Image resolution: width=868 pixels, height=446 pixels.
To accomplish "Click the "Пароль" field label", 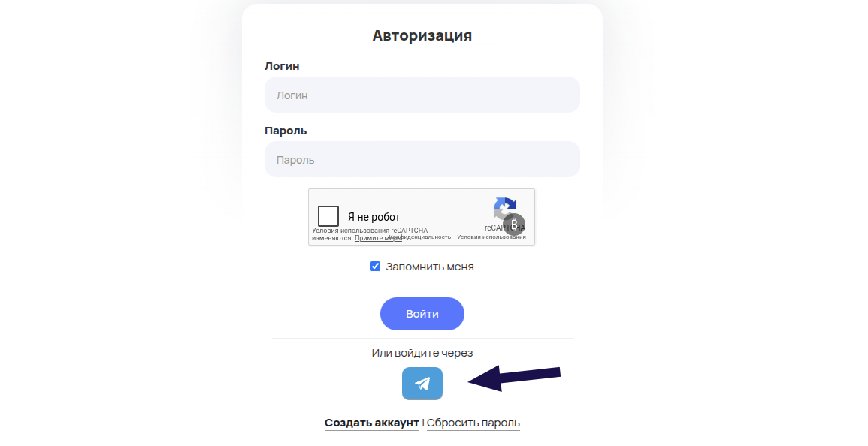I will click(286, 131).
